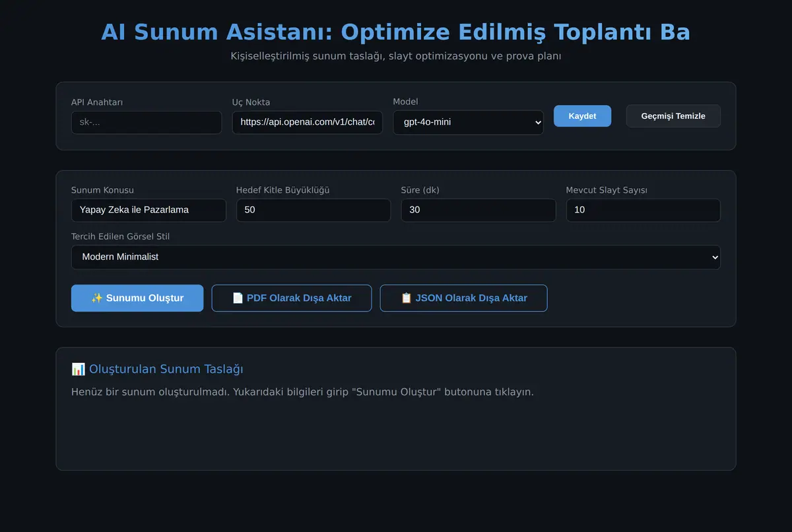This screenshot has height=532, width=792.
Task: Click the Geçmişi Temizle button
Action: tap(673, 116)
